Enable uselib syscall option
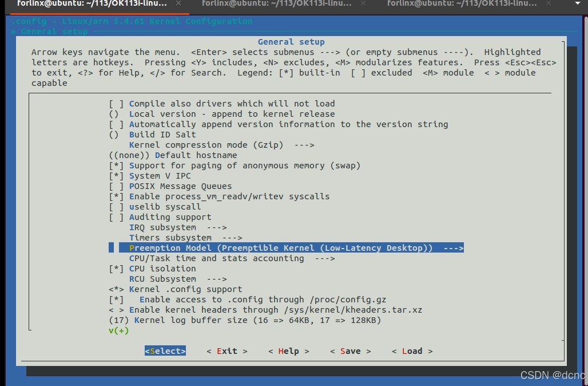This screenshot has width=588, height=386. tap(155, 207)
